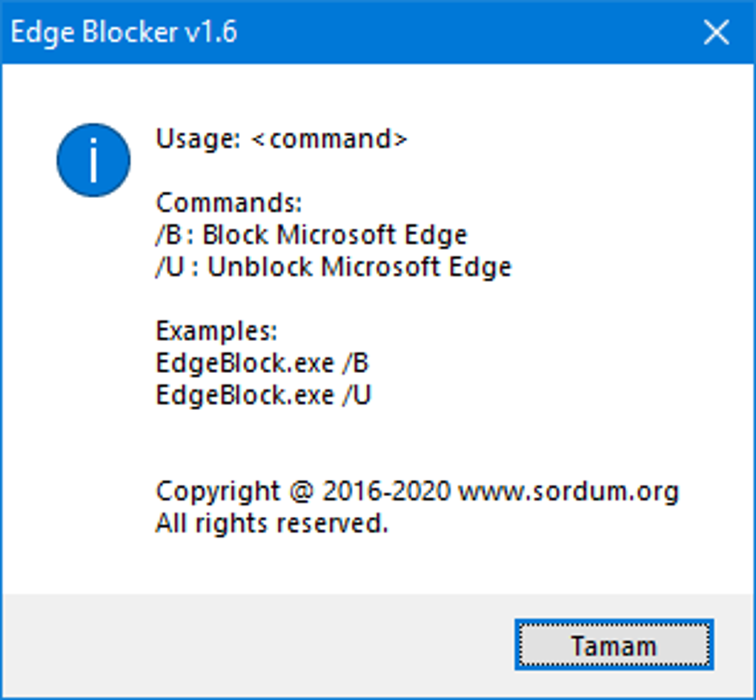The height and width of the screenshot is (700, 756).
Task: Click the '/U' switch in commands list
Action: point(170,267)
